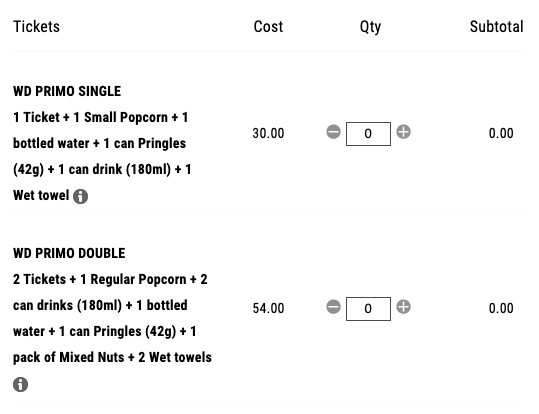539x414 pixels.
Task: Focus the WD PRIMO DOUBLE quantity field
Action: pos(368,309)
